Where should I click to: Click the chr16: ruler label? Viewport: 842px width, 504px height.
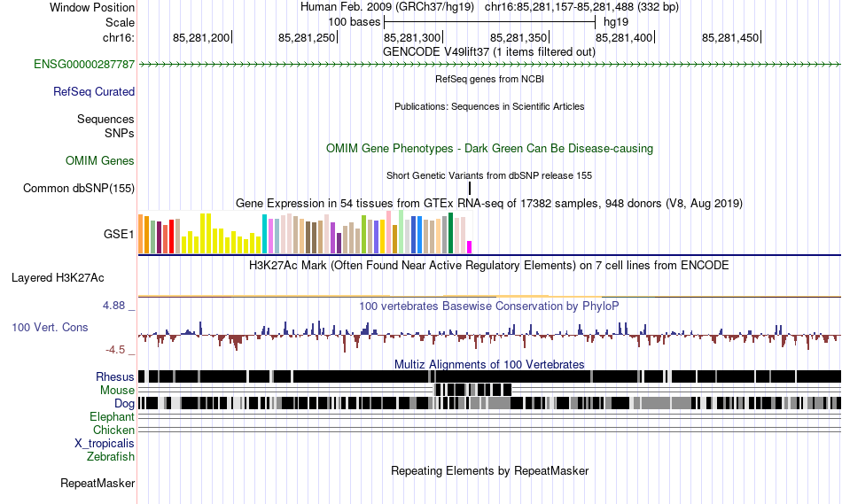click(x=119, y=37)
